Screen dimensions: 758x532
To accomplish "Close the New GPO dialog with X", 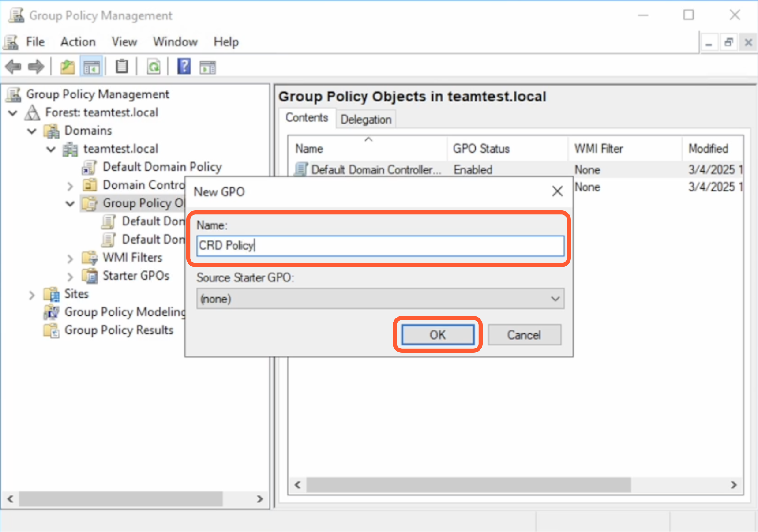I will point(557,191).
